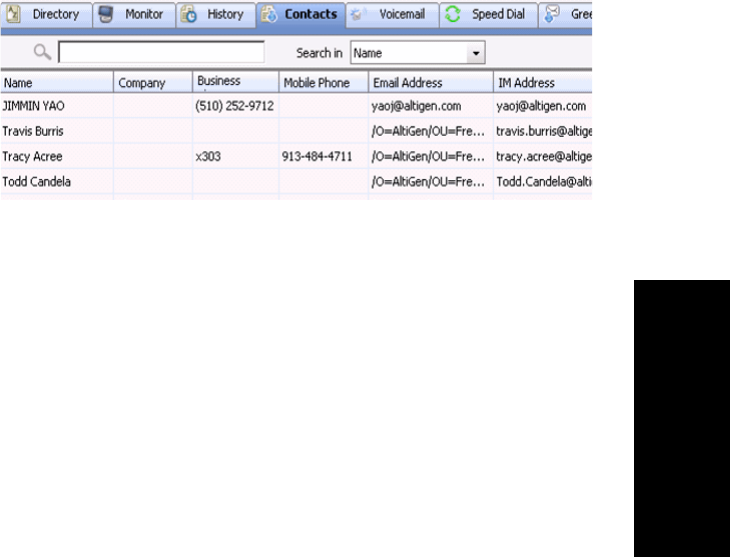Viewport: 730px width, 557px height.
Task: Open the Search in dropdown arrow
Action: (476, 53)
